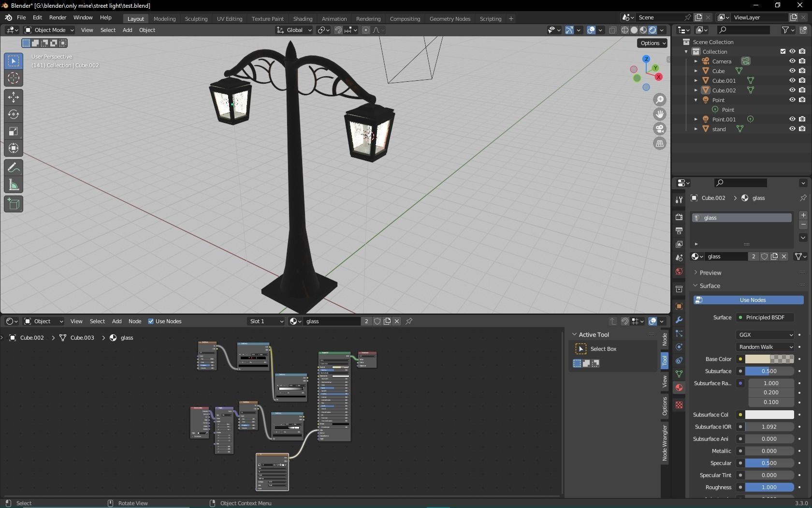Viewport: 812px width, 508px height.
Task: Open the World properties tab icon
Action: click(679, 271)
